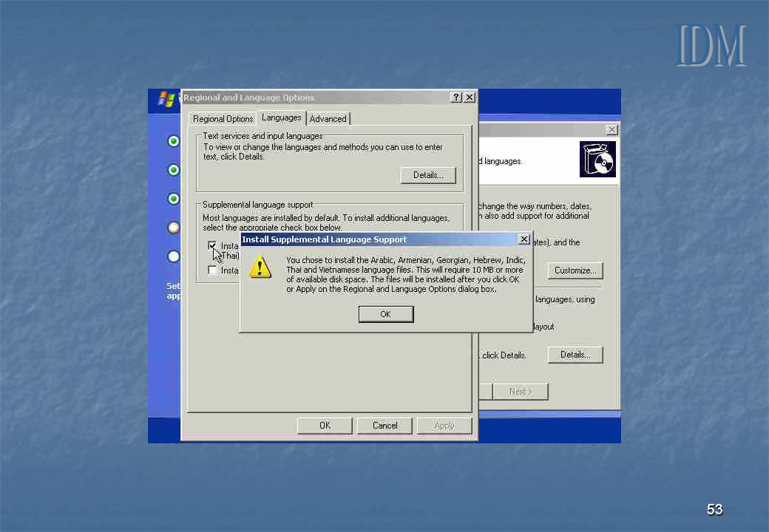769x532 pixels.
Task: Click Next button in background setup wizard
Action: tap(521, 392)
